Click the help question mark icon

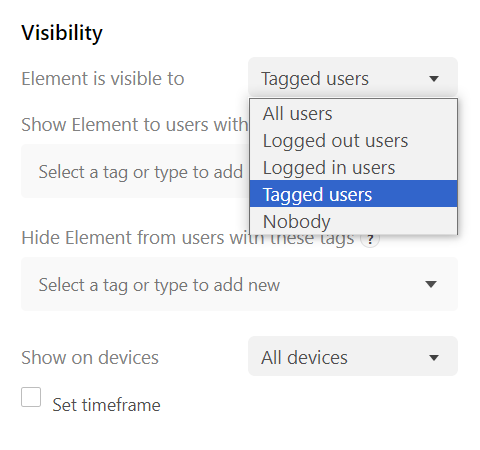pos(370,239)
